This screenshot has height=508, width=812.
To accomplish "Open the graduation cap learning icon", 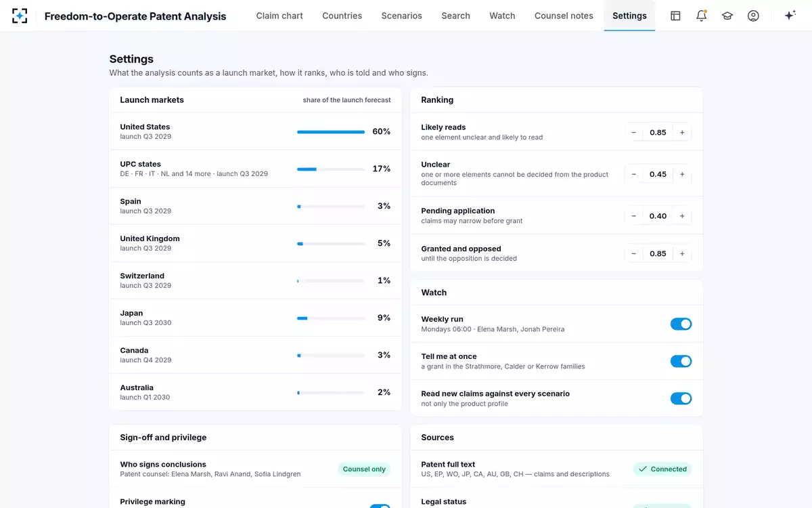I will tap(727, 16).
